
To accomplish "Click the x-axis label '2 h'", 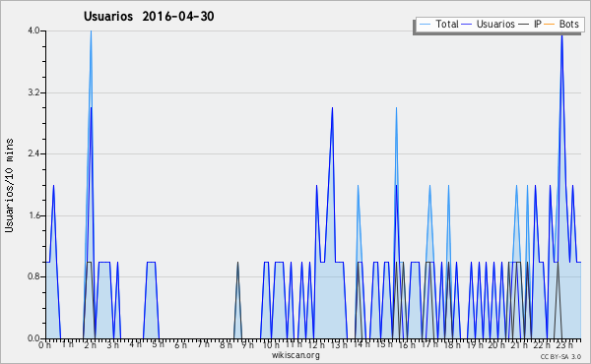I will point(90,344).
